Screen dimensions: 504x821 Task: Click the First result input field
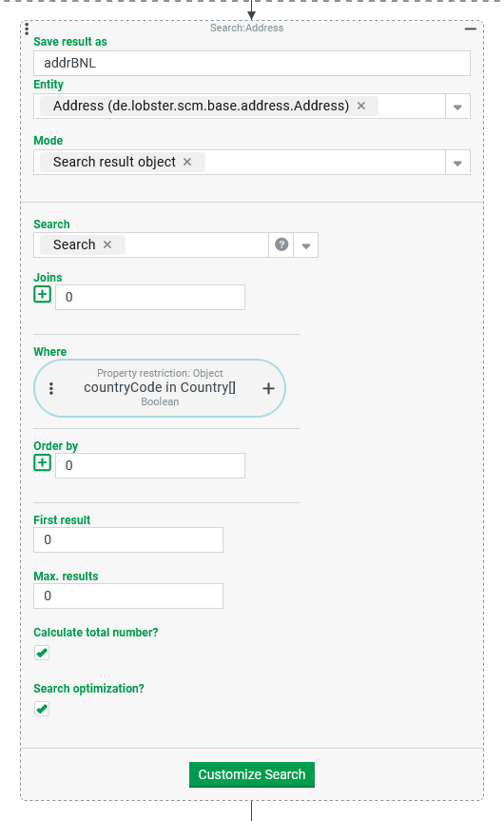pos(128,539)
